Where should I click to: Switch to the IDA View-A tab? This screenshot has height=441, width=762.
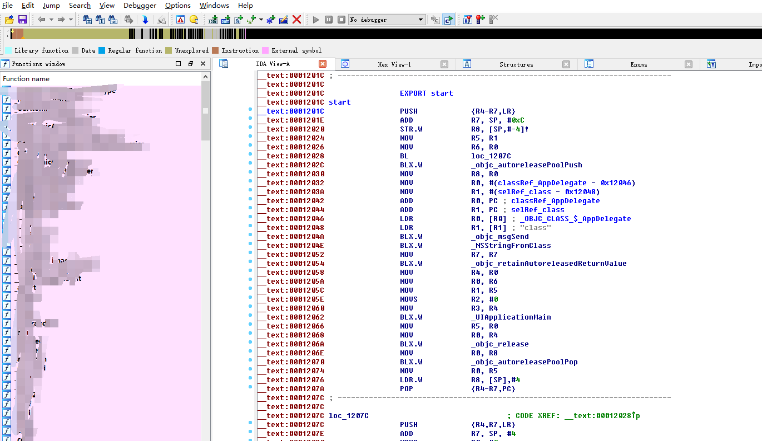tap(273, 64)
